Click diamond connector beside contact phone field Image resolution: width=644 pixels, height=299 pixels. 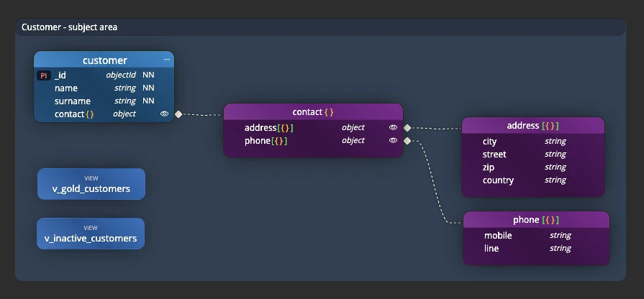(407, 141)
